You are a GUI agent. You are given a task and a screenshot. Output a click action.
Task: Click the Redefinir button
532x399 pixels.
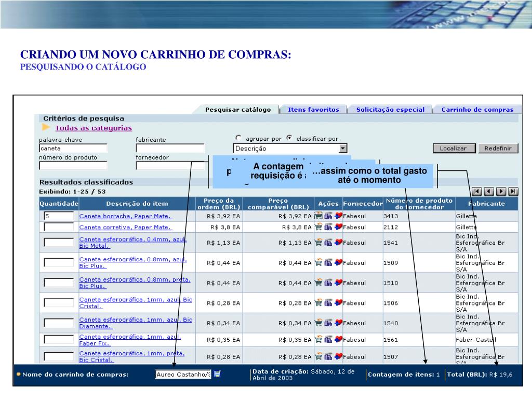tap(498, 148)
